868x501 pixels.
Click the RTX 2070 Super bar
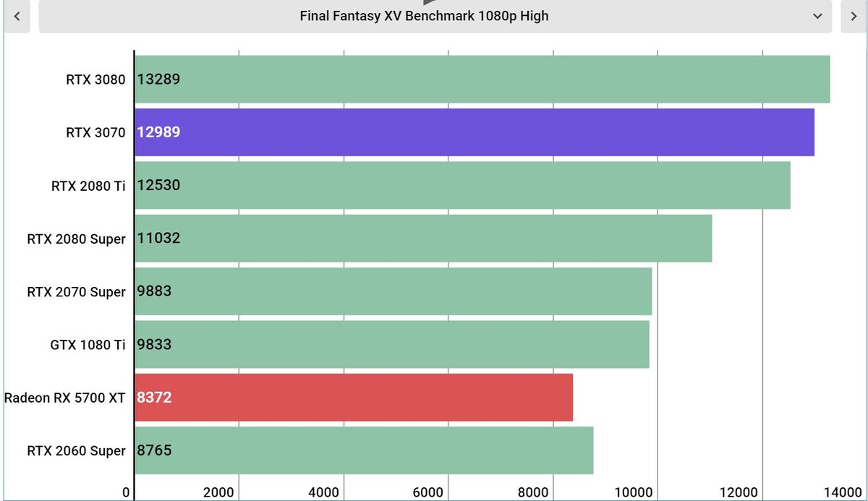point(393,291)
